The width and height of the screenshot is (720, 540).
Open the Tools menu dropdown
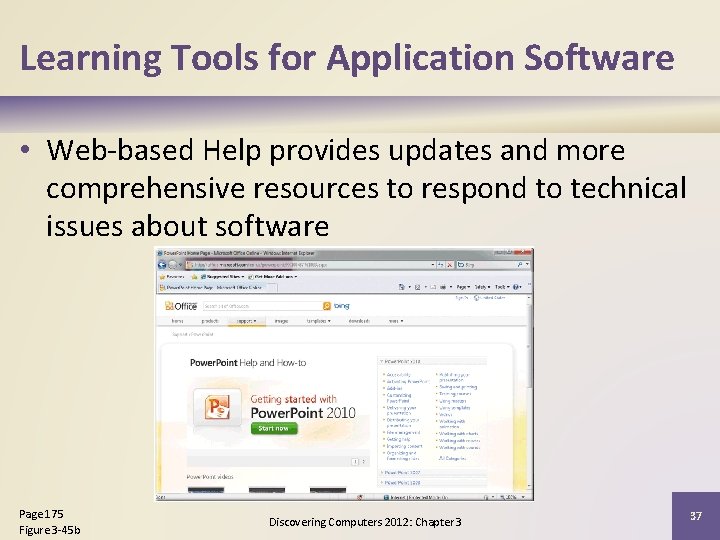(x=502, y=287)
